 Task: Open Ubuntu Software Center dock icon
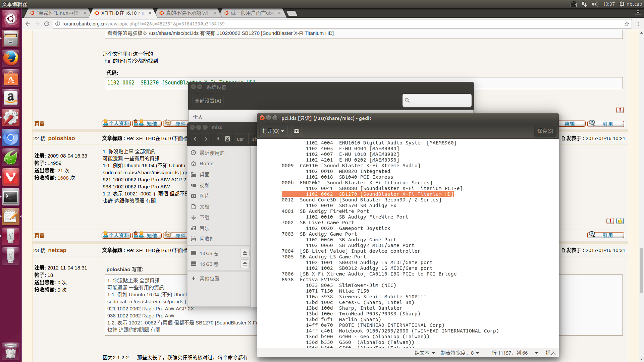point(11,78)
